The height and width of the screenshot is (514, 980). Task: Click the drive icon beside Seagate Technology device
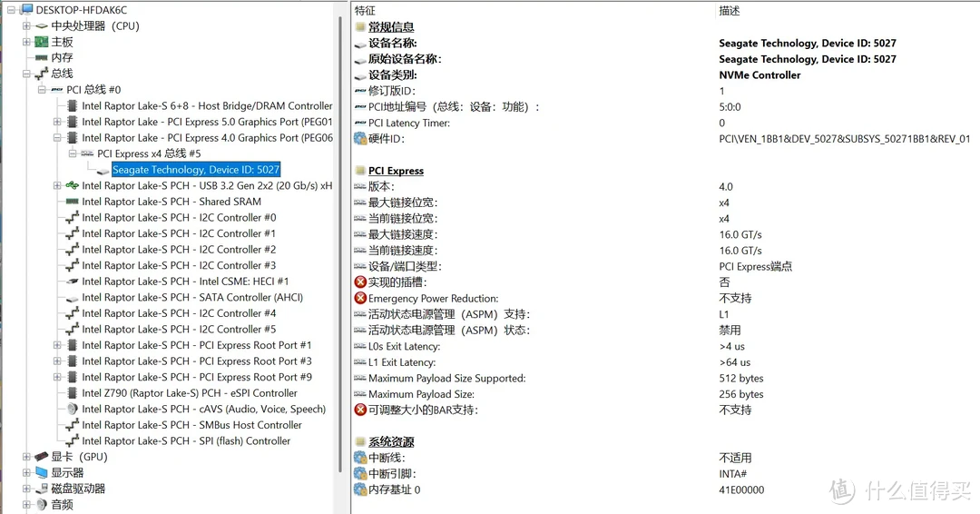point(103,170)
